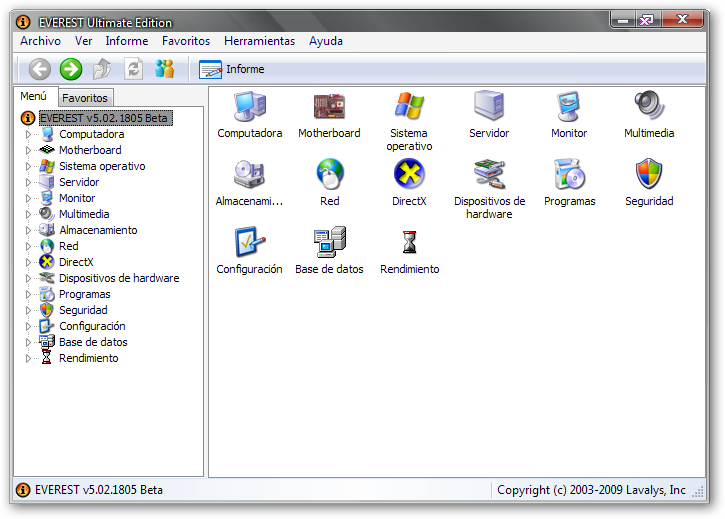Open the Favoritos menu in menu bar
Viewport: 725px width, 519px height.
[186, 41]
